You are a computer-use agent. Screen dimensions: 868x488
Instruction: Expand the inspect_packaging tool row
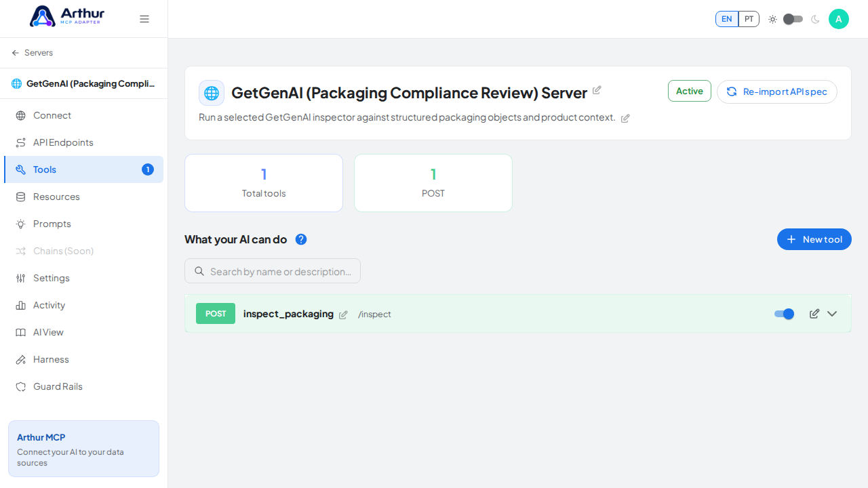coord(832,314)
